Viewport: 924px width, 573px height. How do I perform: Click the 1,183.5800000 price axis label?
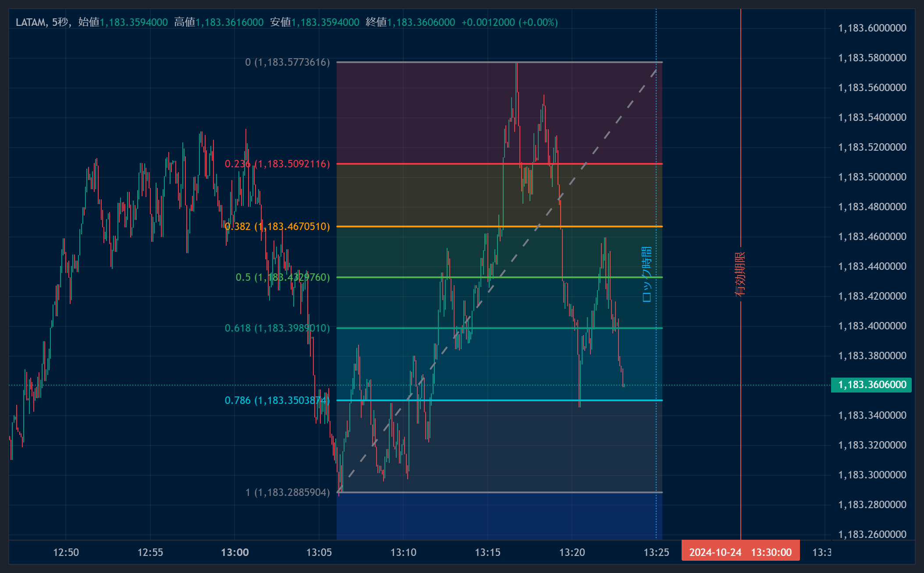click(x=872, y=58)
